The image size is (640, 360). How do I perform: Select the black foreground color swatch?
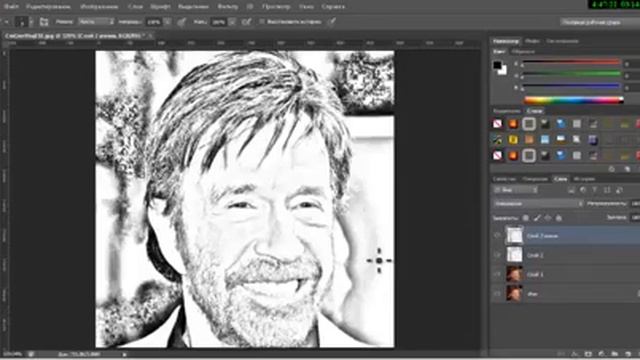(x=497, y=65)
